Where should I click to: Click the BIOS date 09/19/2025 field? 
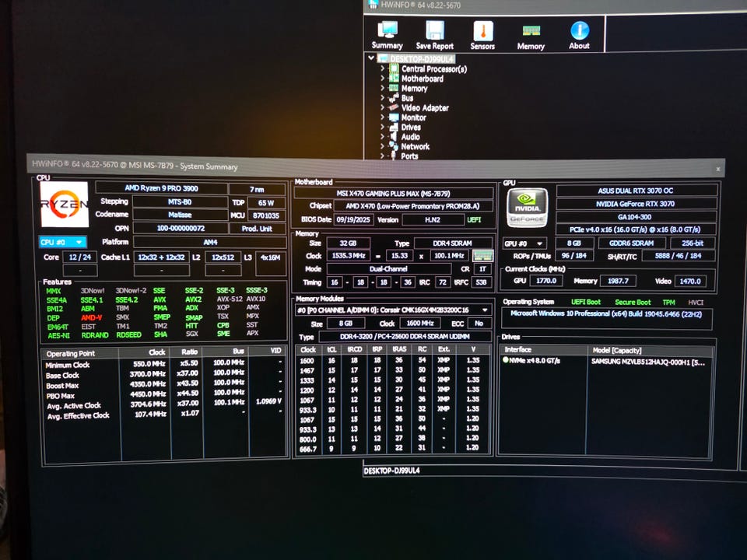[353, 219]
